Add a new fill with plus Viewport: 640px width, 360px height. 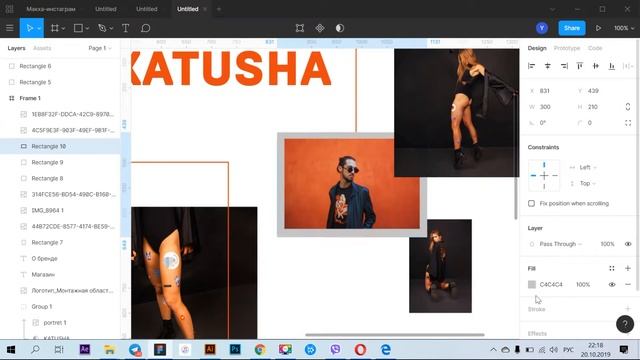(x=628, y=268)
